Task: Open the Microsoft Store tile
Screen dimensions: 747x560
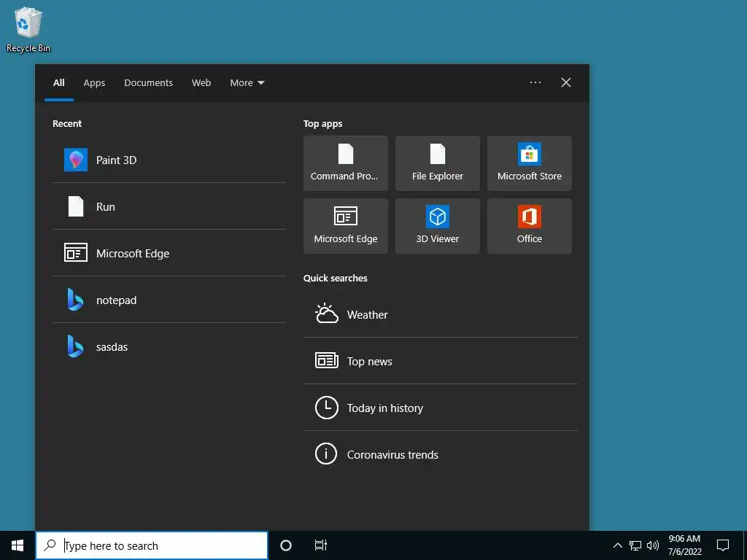Action: (530, 163)
